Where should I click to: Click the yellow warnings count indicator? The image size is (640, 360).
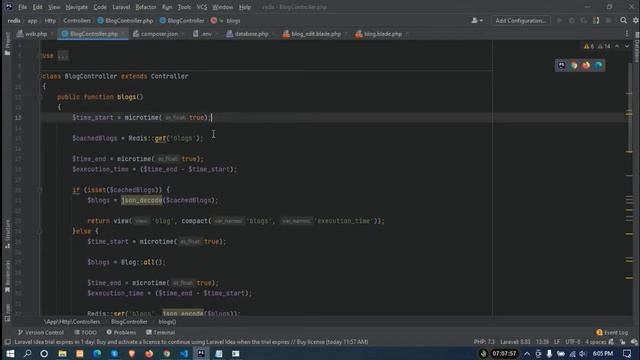coord(589,46)
